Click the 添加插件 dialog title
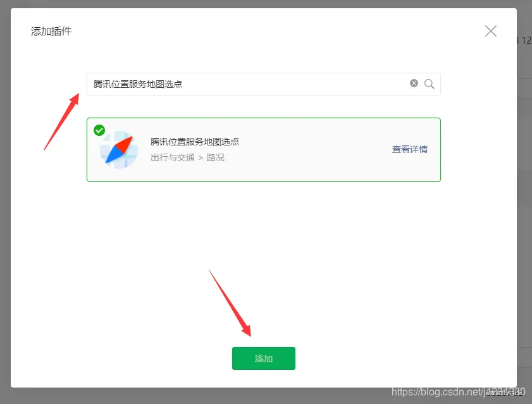Viewport: 532px width, 404px height. tap(51, 31)
